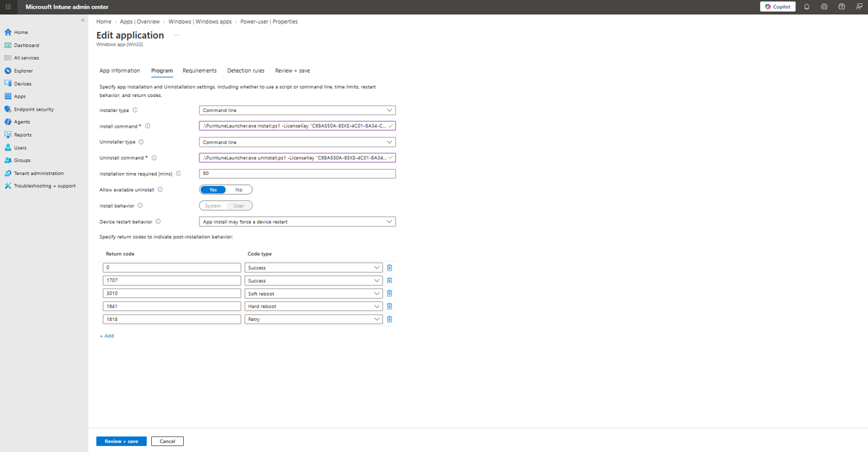Open the Uninstaller type dropdown

pos(297,143)
